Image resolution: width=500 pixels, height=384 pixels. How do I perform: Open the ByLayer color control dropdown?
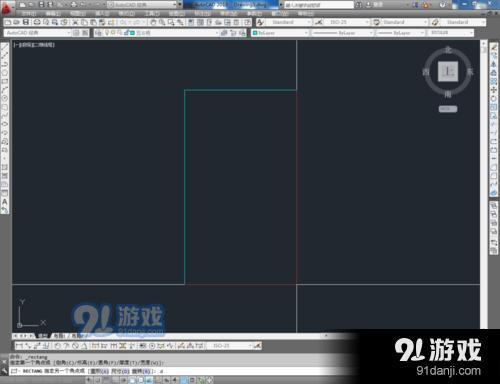pyautogui.click(x=280, y=33)
